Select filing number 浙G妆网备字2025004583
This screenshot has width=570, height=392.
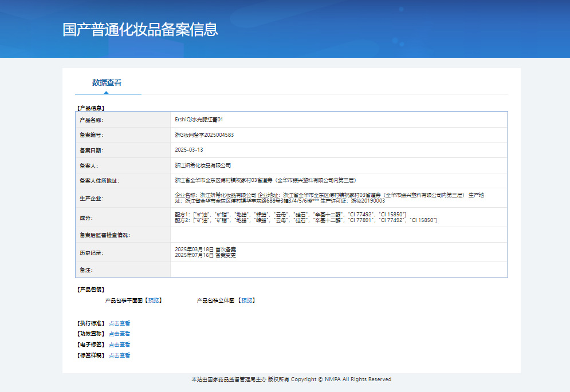(205, 135)
